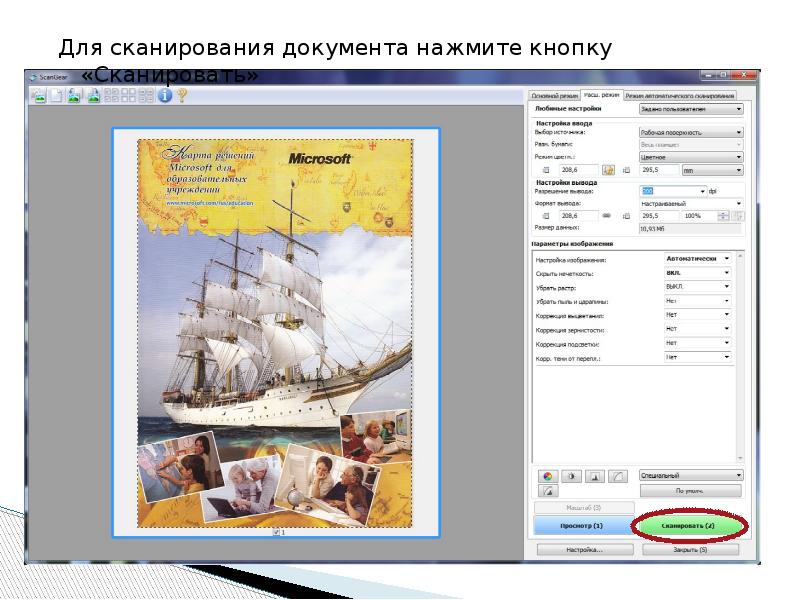Screen dimensions: 800x600
Task: Click the chain link aspect ratio icon in output settings
Action: (x=607, y=216)
